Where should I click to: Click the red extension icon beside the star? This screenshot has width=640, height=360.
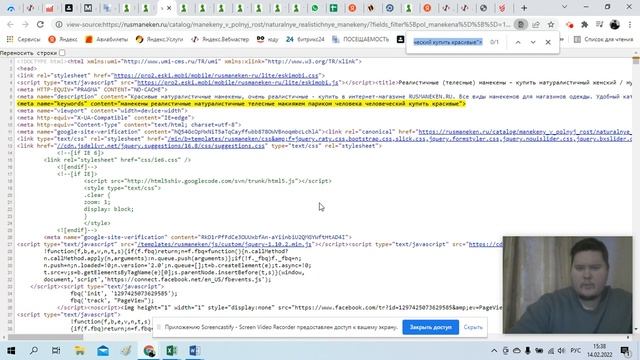(x=569, y=24)
